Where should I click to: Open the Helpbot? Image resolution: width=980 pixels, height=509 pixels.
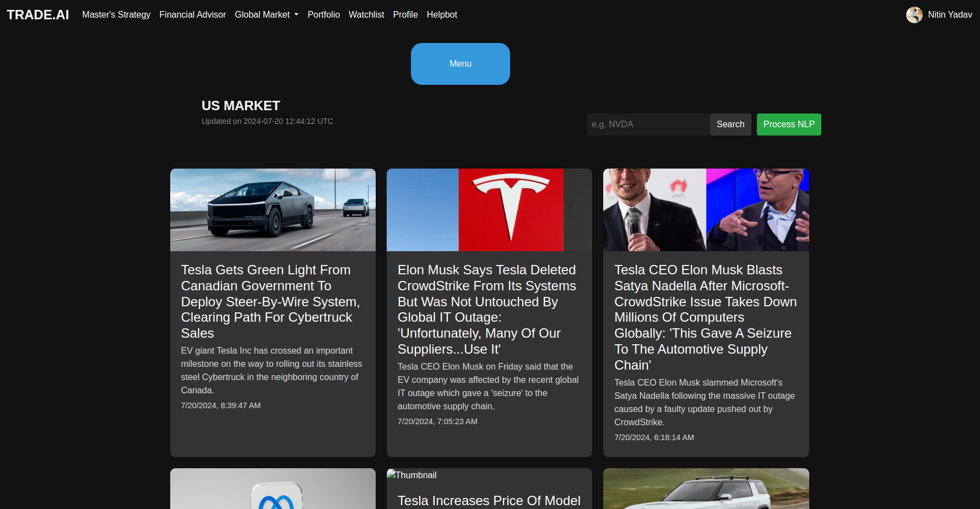coord(442,15)
